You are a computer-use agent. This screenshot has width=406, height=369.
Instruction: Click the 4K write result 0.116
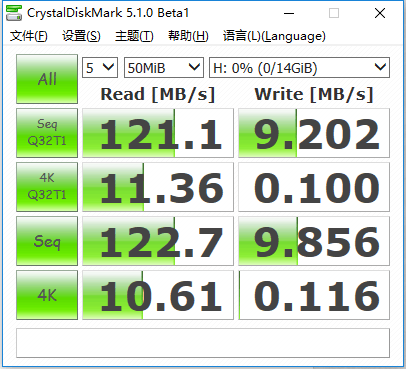coord(314,295)
